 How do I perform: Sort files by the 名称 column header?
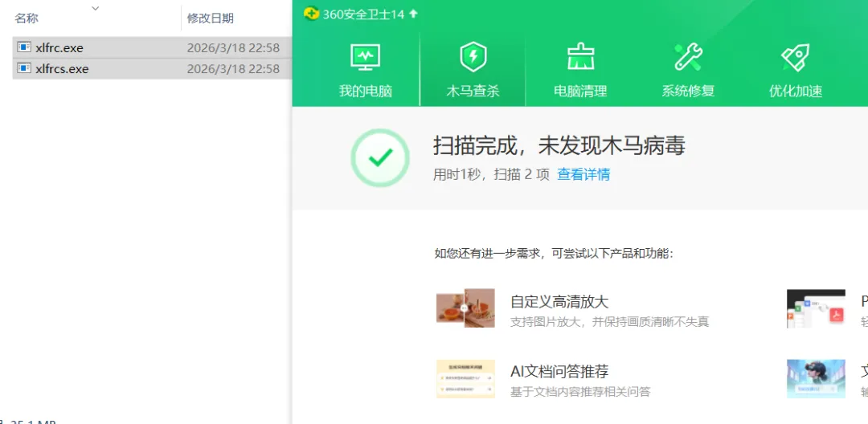27,18
